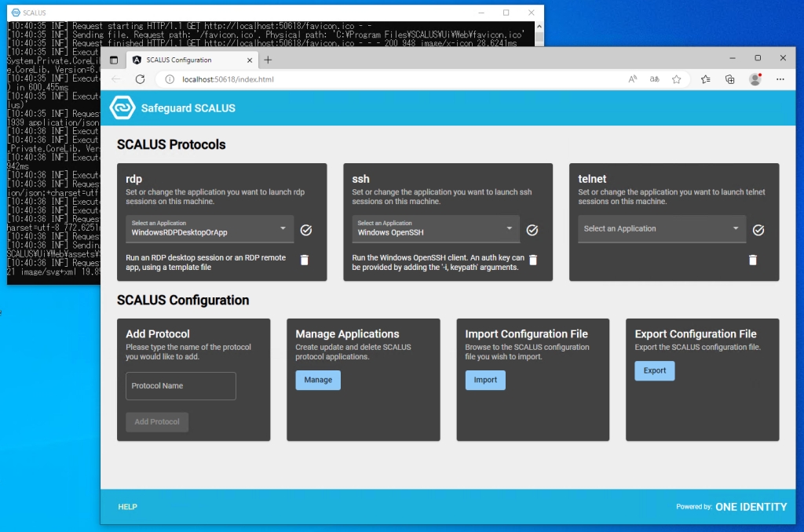Viewport: 804px width, 532px height.
Task: Focus the Protocol Name input field
Action: click(x=181, y=386)
